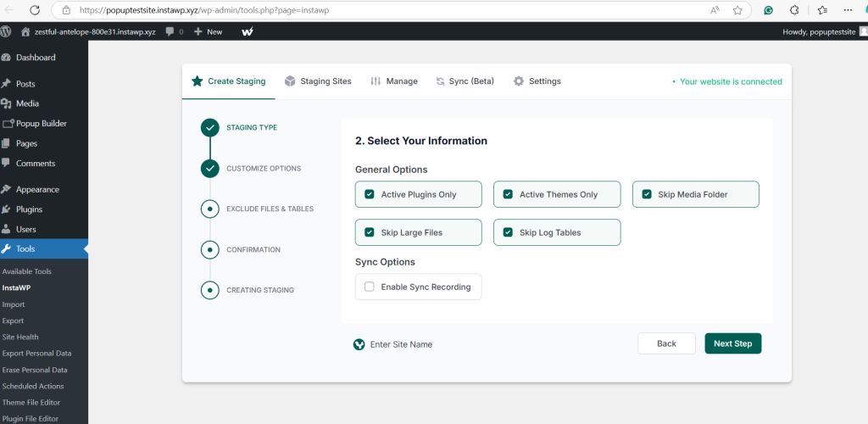Open the Read aloud icon in the address bar
Image resolution: width=868 pixels, height=424 pixels.
[715, 10]
